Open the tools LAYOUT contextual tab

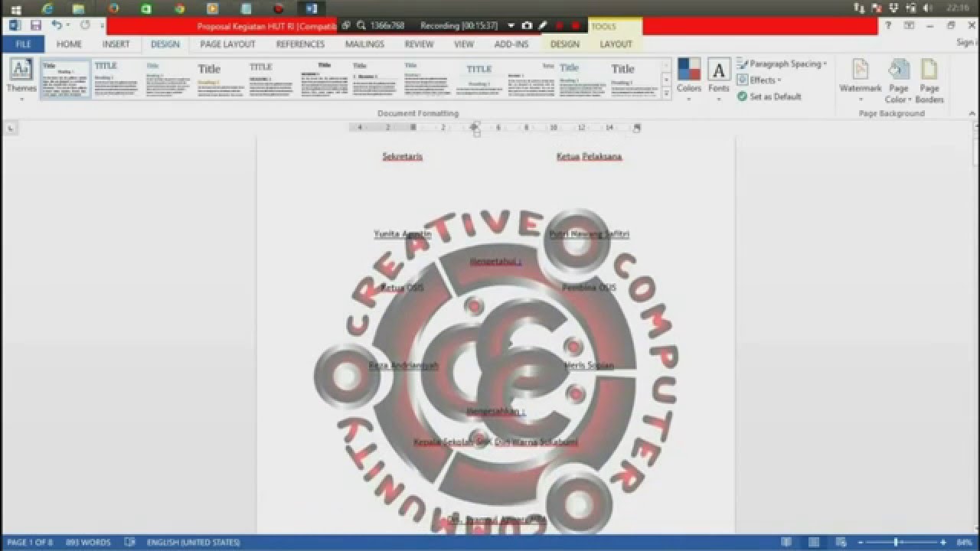[616, 44]
